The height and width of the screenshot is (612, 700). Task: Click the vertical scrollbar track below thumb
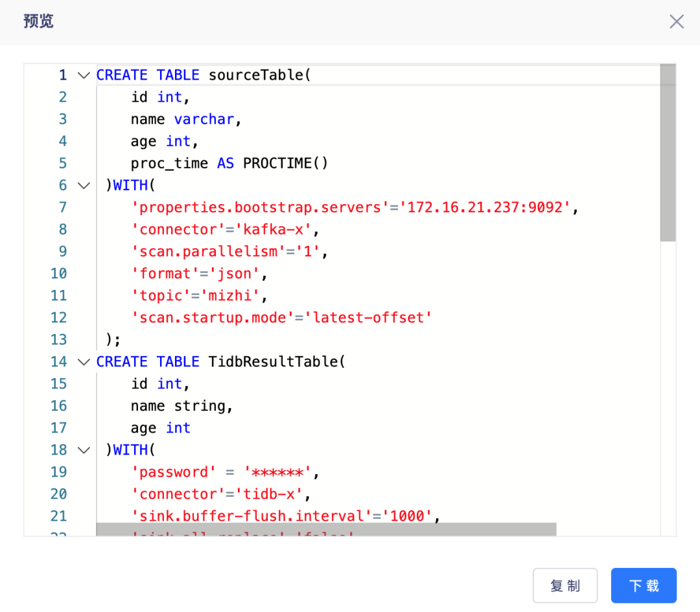668,388
